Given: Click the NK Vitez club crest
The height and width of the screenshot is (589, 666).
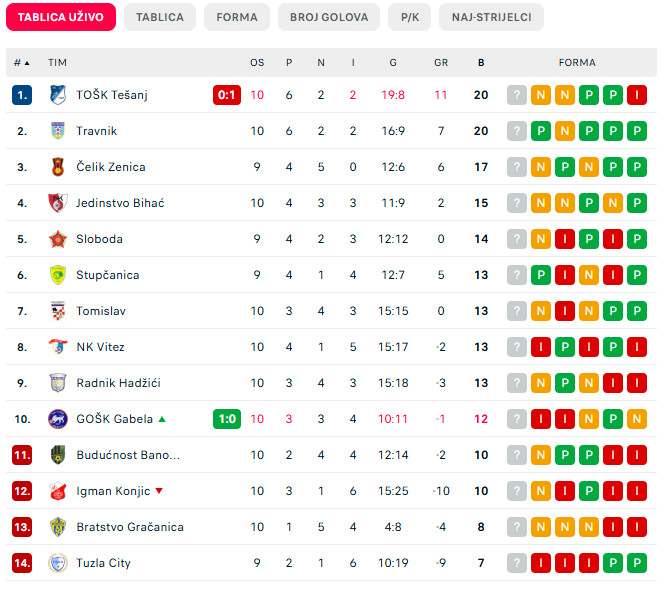Looking at the screenshot, I should pos(58,347).
